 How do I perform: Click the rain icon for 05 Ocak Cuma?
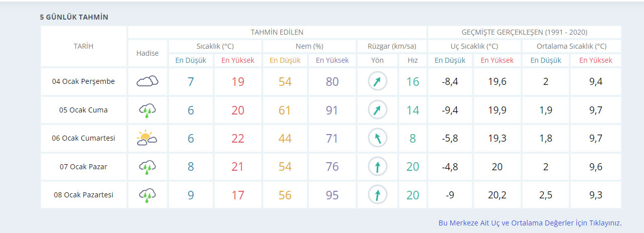(x=147, y=110)
